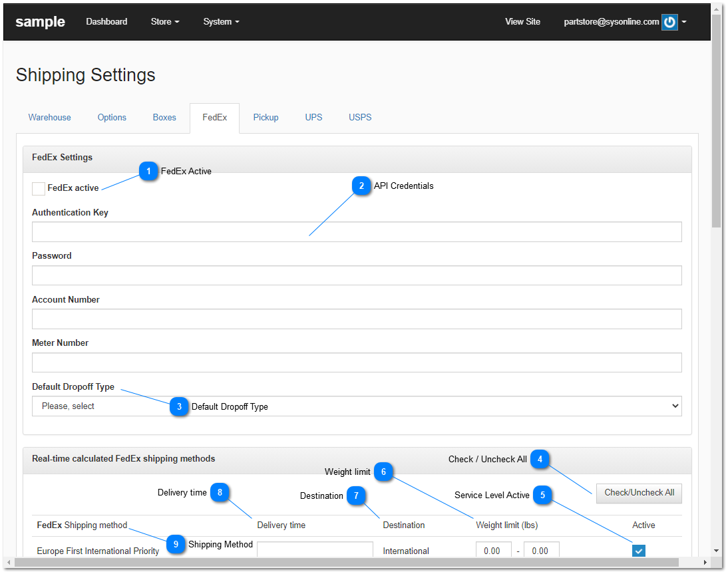This screenshot has width=728, height=574.
Task: Click the scroll down arrow
Action: click(x=717, y=551)
